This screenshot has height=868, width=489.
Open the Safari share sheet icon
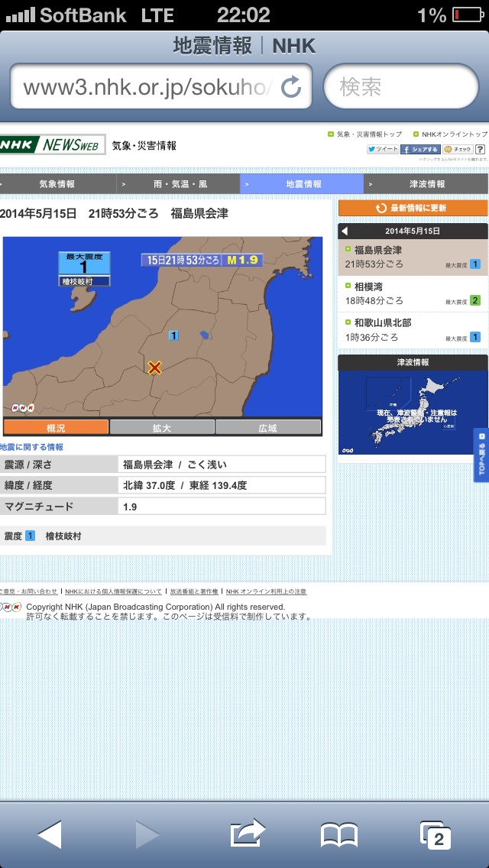pyautogui.click(x=248, y=833)
